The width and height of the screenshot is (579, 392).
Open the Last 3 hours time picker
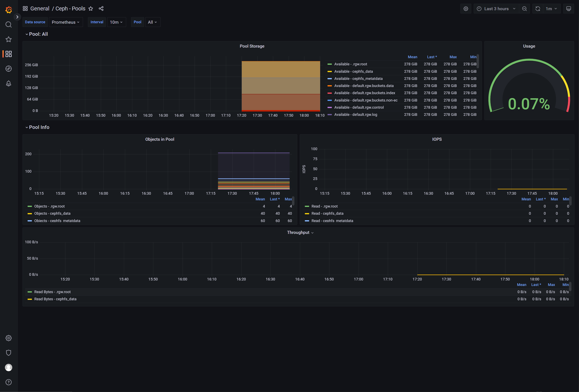click(496, 9)
